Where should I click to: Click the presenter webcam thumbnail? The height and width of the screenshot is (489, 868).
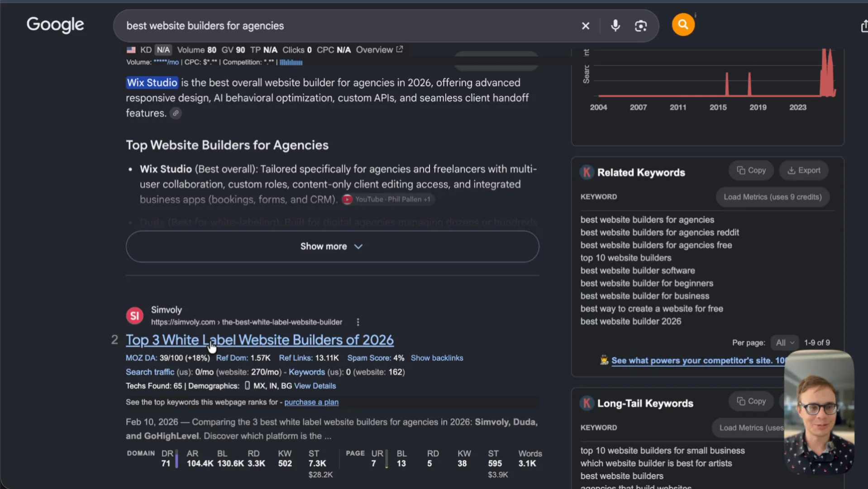(x=819, y=412)
